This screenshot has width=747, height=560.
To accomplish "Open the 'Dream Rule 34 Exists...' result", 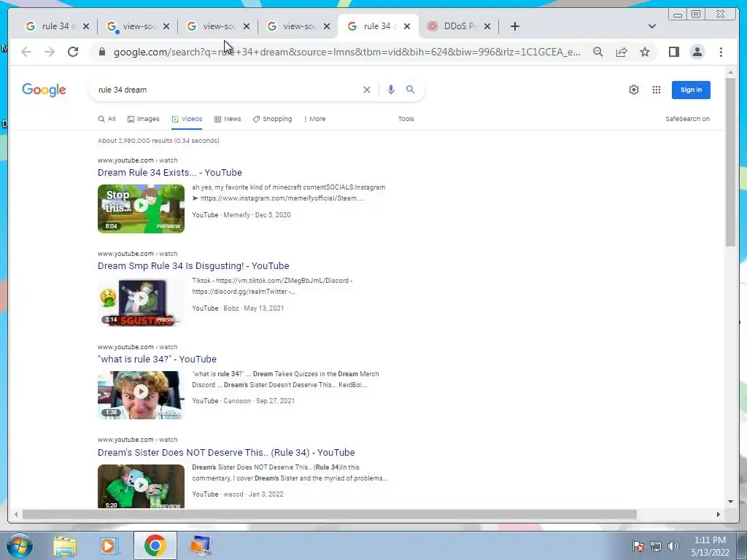I will coord(169,172).
